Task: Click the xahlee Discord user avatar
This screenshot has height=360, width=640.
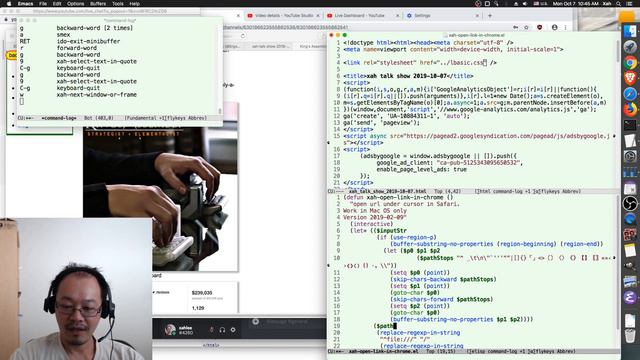Action: coord(170,329)
